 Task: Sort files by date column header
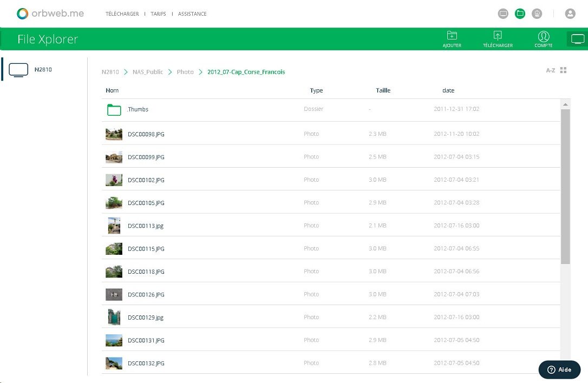point(448,90)
